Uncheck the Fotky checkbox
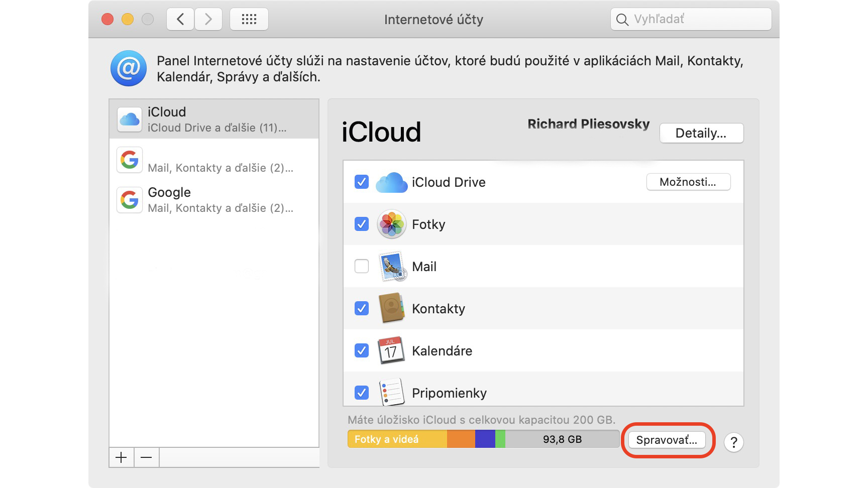Screen dimensions: 868x488 [362, 224]
